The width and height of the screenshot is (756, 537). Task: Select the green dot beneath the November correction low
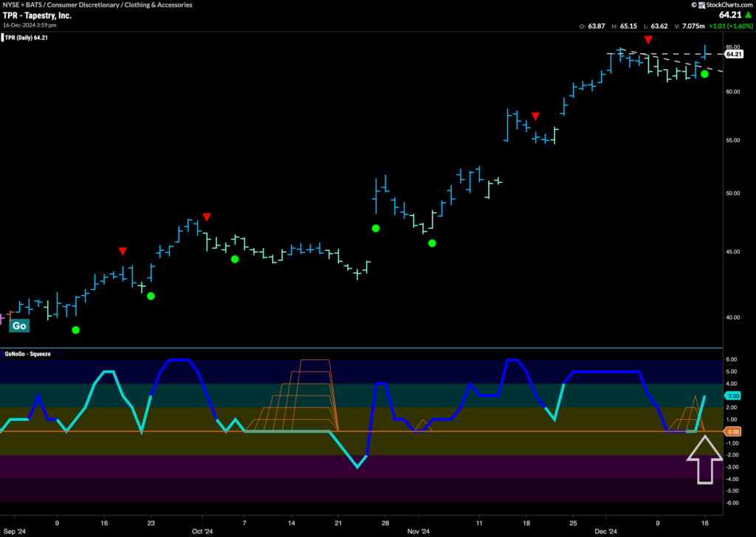433,243
